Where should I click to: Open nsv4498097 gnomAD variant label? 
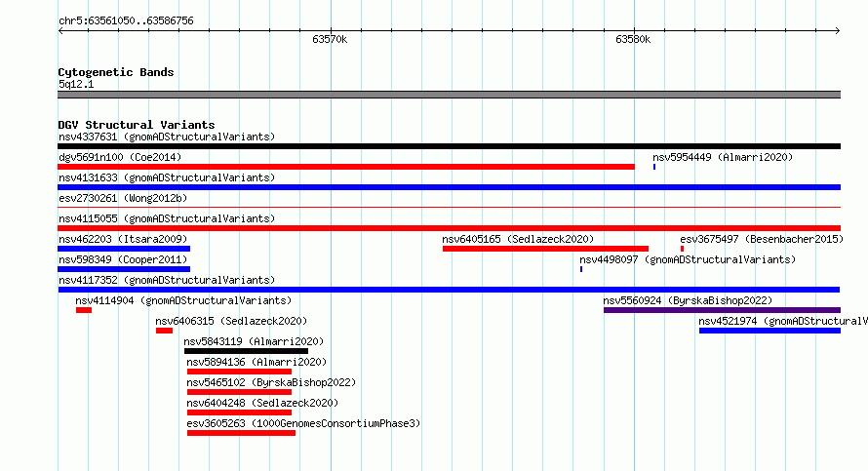(x=688, y=259)
